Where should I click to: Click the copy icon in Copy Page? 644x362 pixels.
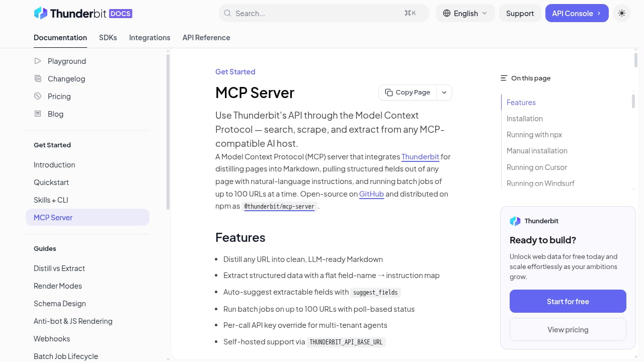click(389, 93)
